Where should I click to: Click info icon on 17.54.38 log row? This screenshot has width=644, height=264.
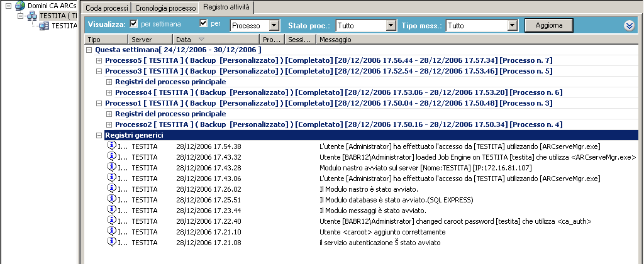[x=112, y=146]
